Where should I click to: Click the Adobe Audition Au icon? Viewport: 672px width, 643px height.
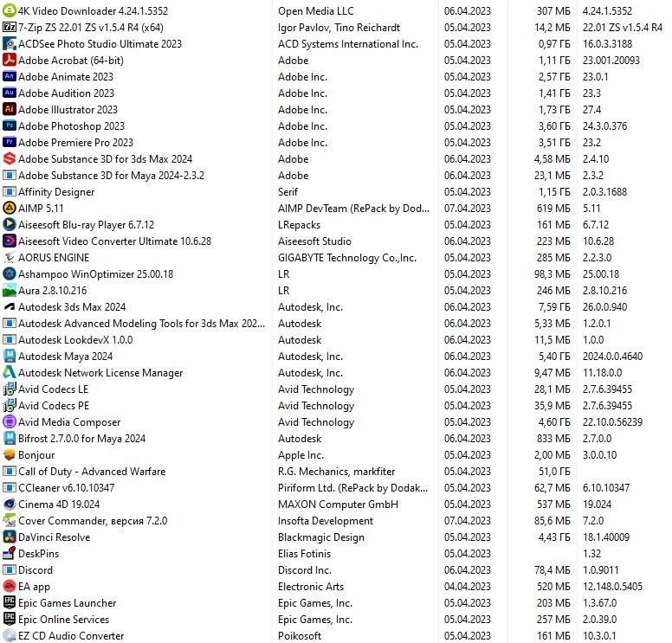tap(9, 93)
